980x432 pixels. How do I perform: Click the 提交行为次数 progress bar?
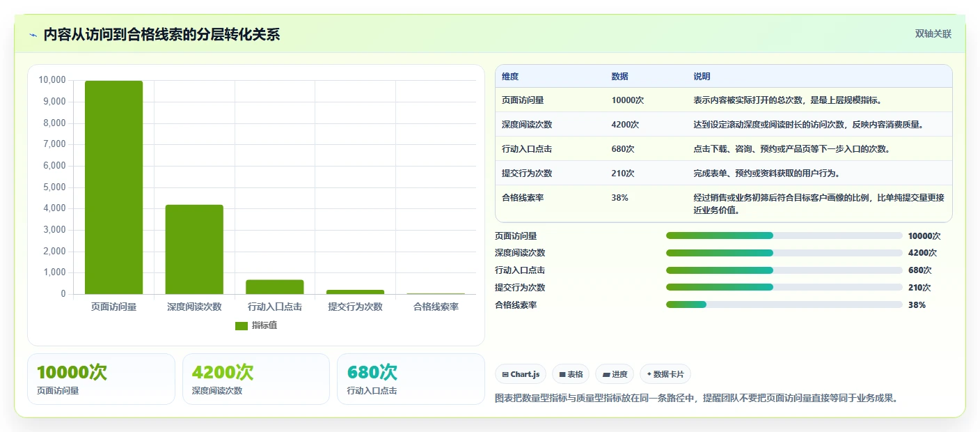(x=784, y=287)
